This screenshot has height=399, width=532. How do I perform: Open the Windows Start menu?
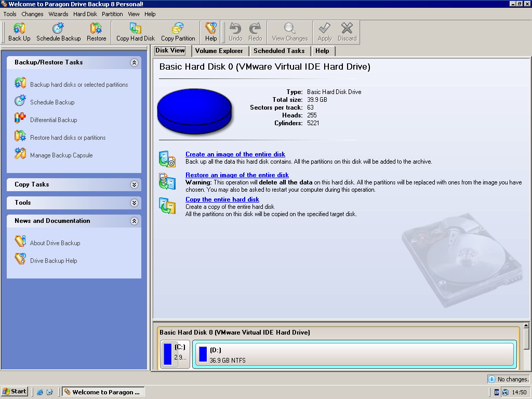(14, 392)
